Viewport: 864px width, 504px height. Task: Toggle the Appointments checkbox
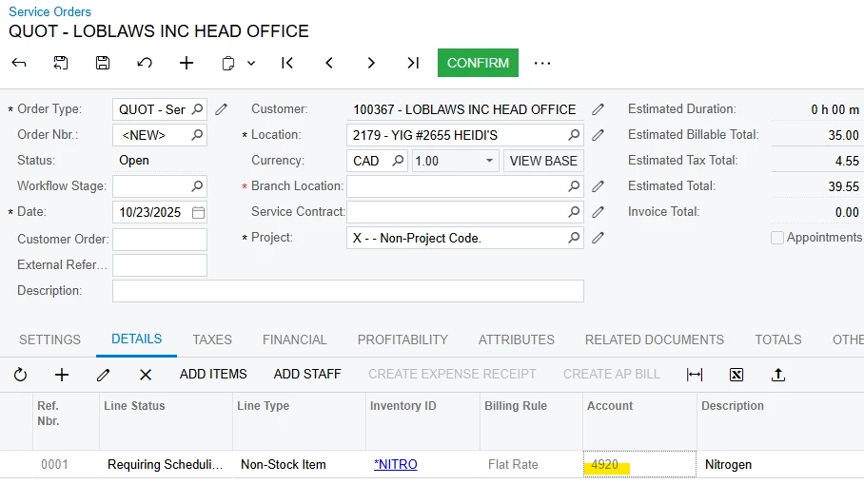click(x=777, y=238)
